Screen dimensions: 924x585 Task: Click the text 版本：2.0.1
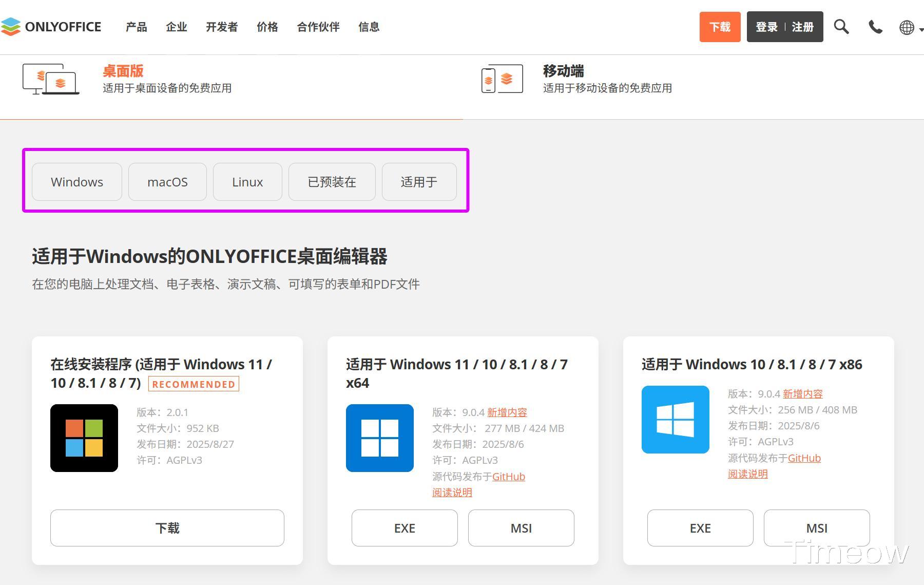[162, 412]
